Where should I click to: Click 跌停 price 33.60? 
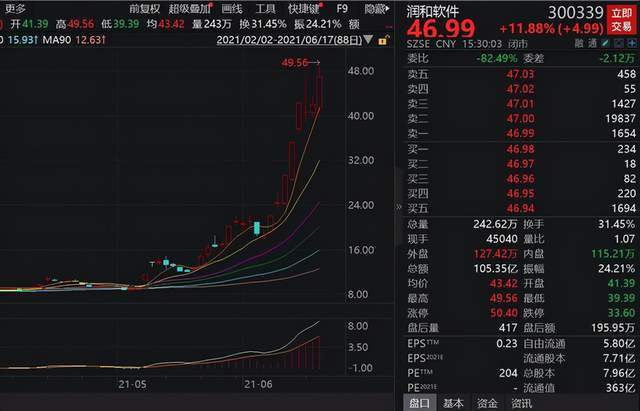(x=621, y=313)
